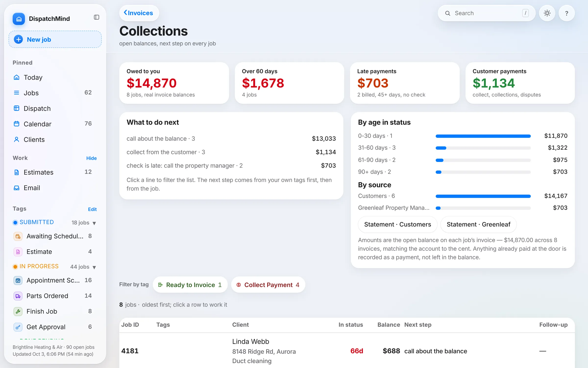Click the 0-30 days progress bar
The width and height of the screenshot is (588, 368).
point(483,136)
